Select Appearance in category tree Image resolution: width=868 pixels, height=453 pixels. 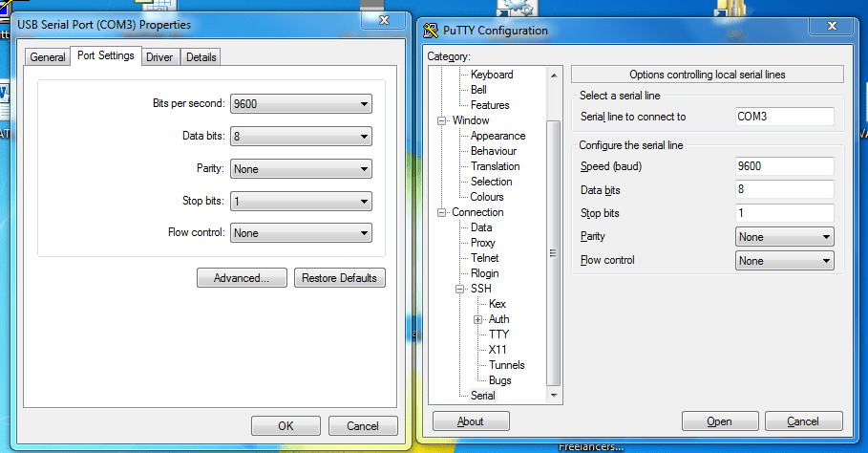click(498, 136)
